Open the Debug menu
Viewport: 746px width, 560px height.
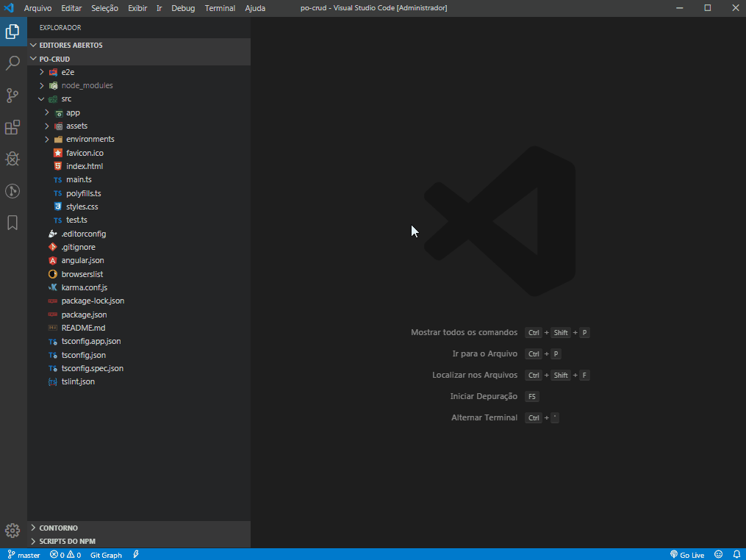pyautogui.click(x=183, y=8)
